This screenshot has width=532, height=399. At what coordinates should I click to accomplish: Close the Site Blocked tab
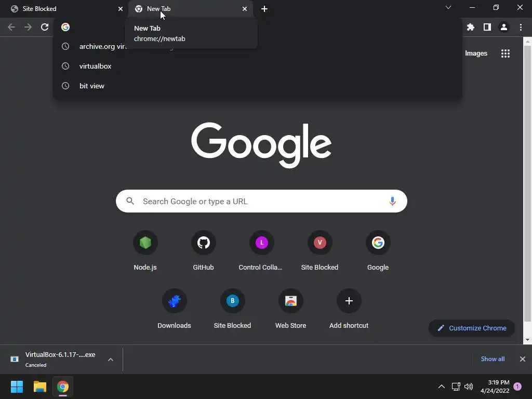(x=121, y=9)
